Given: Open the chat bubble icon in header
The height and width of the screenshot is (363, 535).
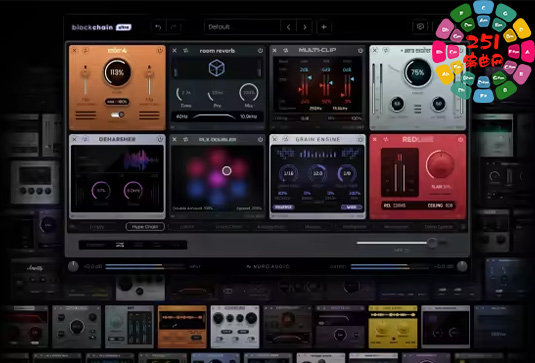Looking at the screenshot, I should (420, 27).
